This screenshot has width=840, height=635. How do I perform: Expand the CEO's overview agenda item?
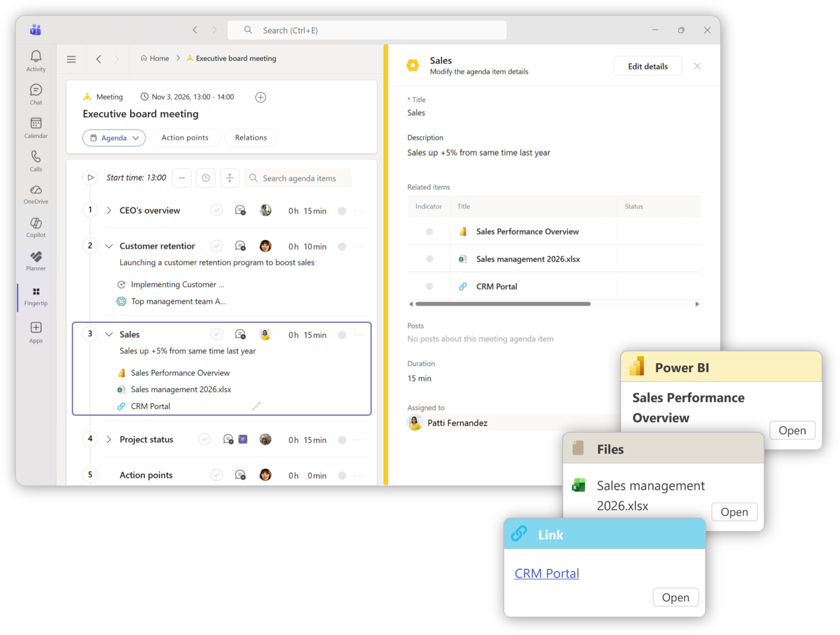tap(109, 211)
